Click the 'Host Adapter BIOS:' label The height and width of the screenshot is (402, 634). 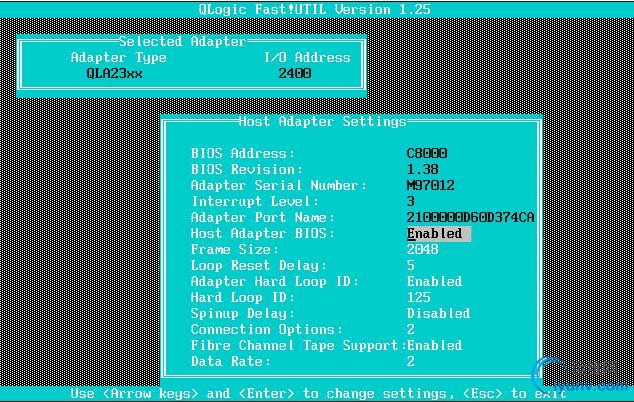click(x=263, y=234)
